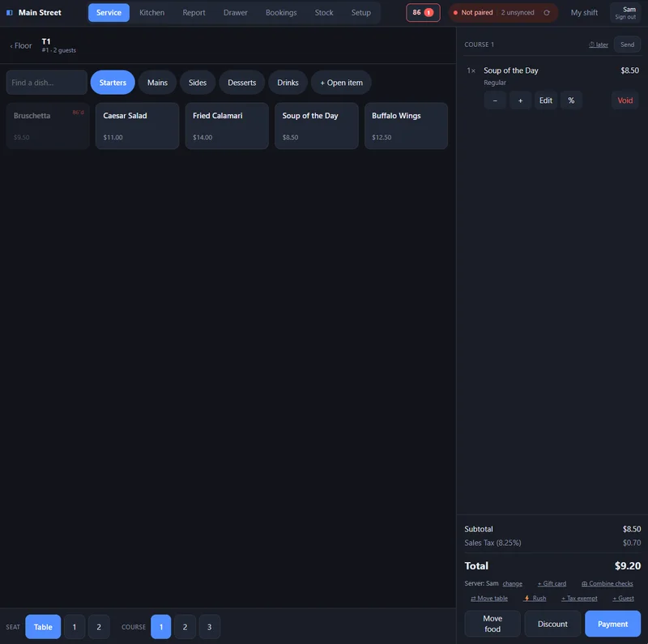The image size is (648, 644).
Task: Click the Sales Tax (8.25%) line
Action: pos(552,543)
